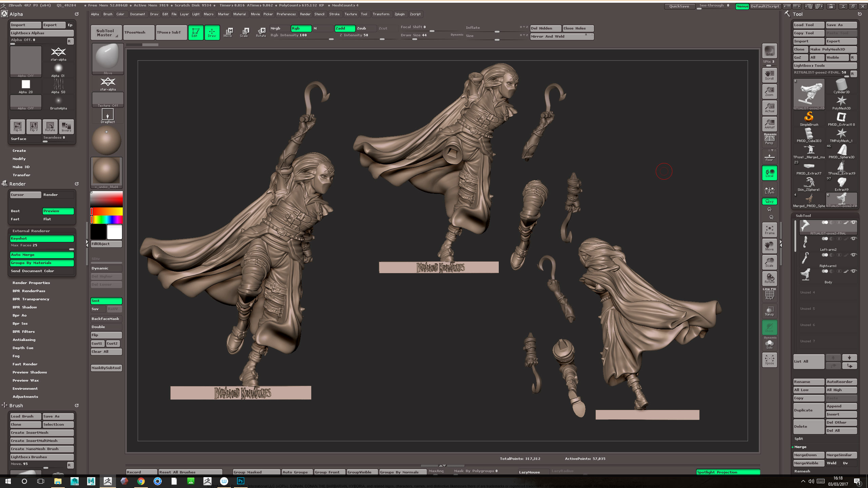Toggle the Zadd mode
The width and height of the screenshot is (868, 488).
[345, 28]
